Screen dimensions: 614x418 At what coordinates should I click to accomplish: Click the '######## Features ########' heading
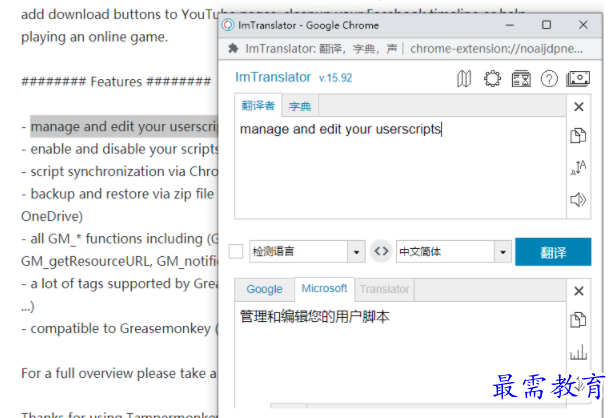pos(116,81)
